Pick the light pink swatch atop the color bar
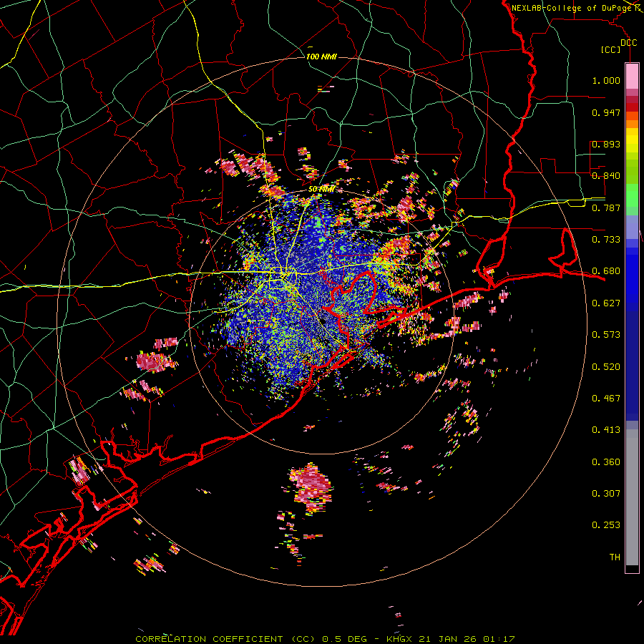The width and height of the screenshot is (644, 644). point(632,77)
